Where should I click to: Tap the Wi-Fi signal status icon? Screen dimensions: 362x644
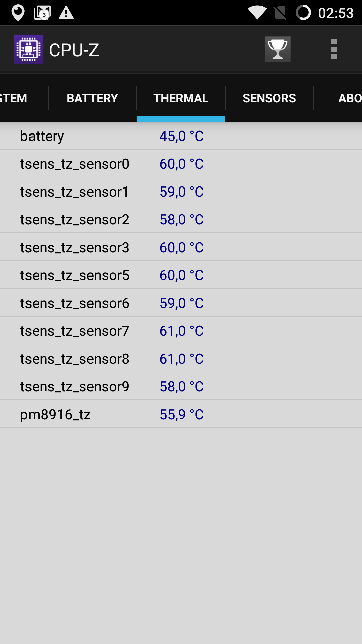[x=257, y=13]
